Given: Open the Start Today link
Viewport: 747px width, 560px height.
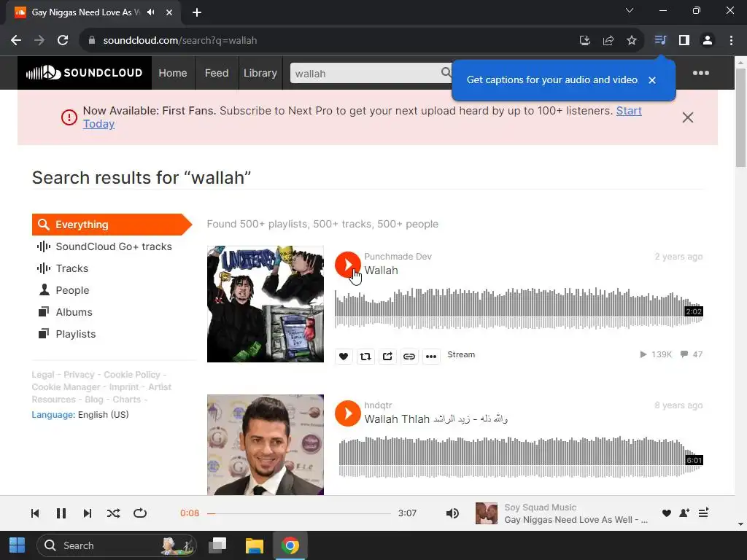Looking at the screenshot, I should point(629,111).
